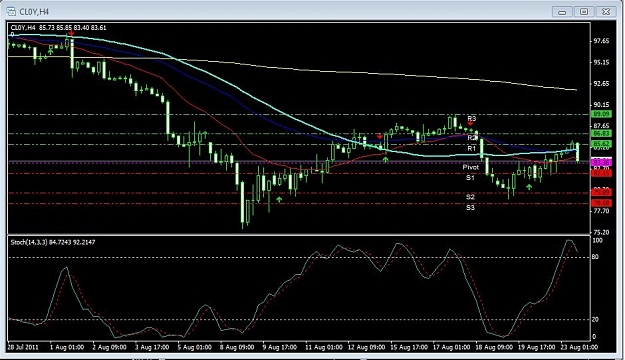Click the Stoch(14,3,3) indicator label
The image size is (625, 360).
pos(53,242)
